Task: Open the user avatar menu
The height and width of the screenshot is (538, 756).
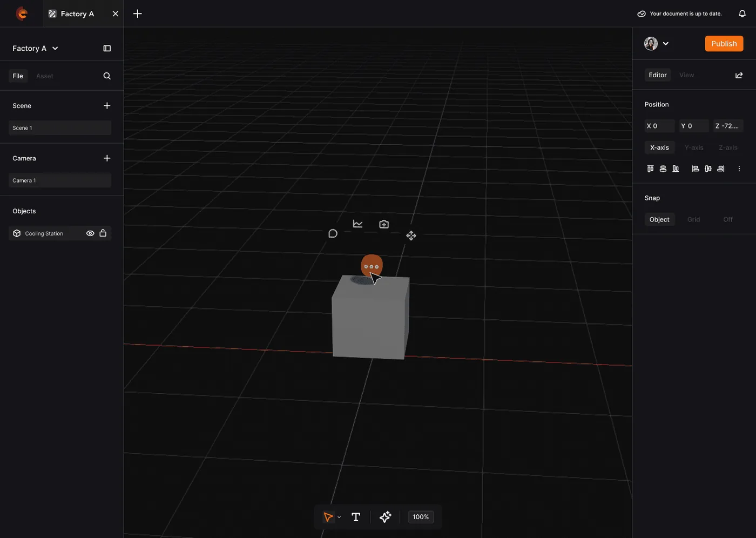Action: tap(651, 44)
